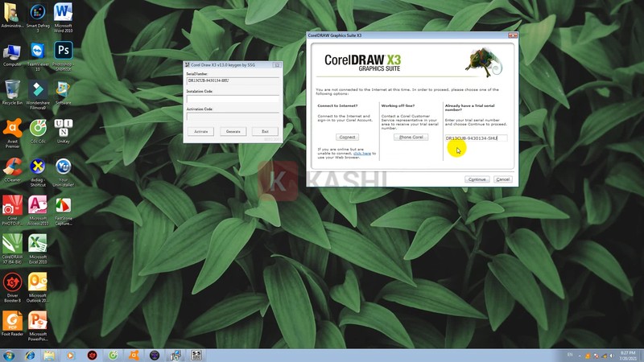Viewport: 644px width, 362px height.
Task: Open the Software desktop icon
Action: pyautogui.click(x=64, y=93)
